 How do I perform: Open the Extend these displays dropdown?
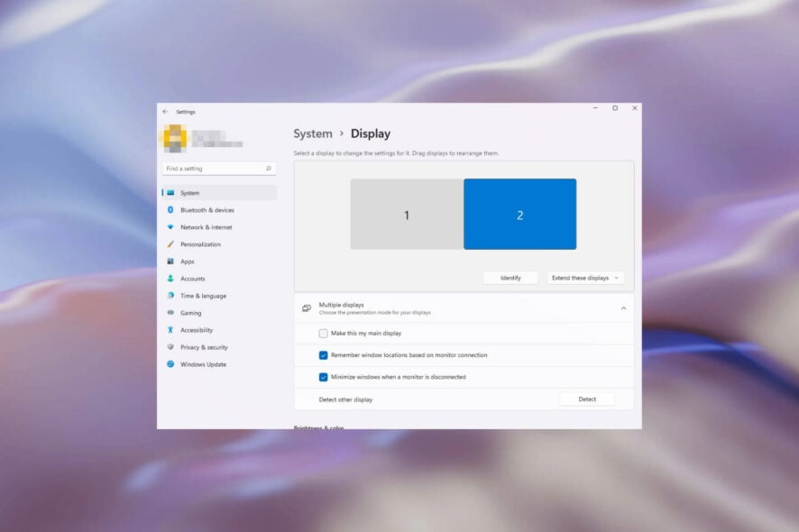tap(585, 278)
